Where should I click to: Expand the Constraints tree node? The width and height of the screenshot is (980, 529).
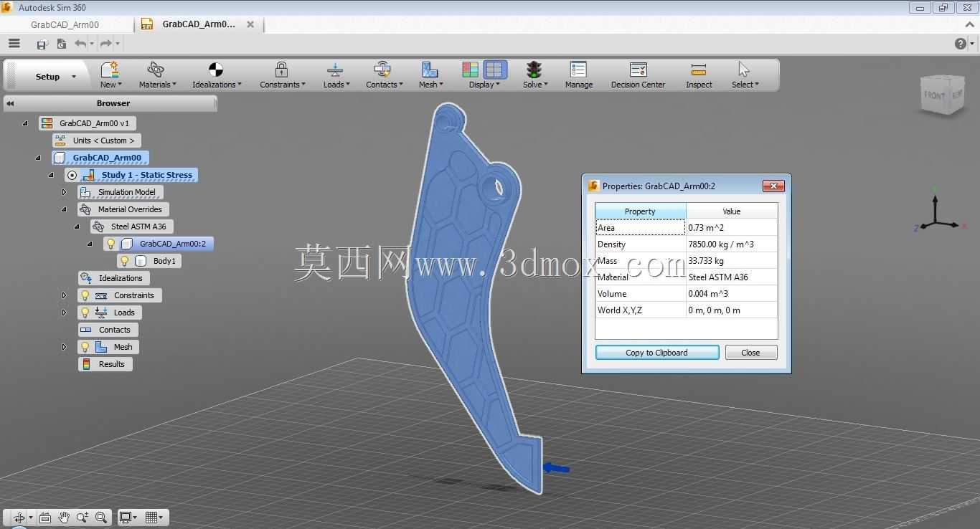[x=64, y=295]
